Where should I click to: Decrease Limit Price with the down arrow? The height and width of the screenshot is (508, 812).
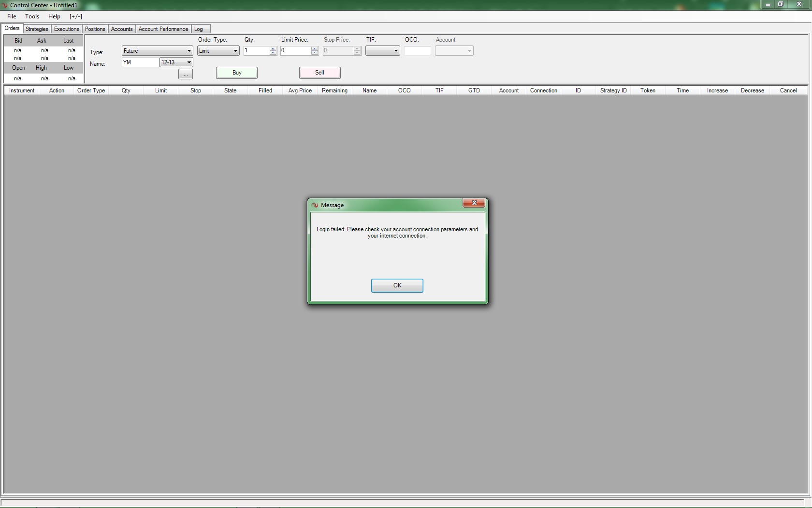(315, 53)
